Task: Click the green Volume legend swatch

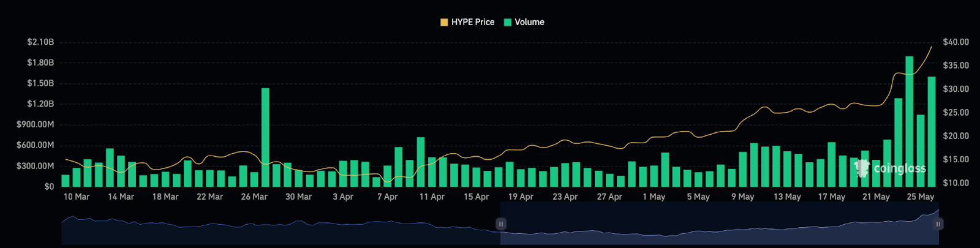Action: point(507,22)
